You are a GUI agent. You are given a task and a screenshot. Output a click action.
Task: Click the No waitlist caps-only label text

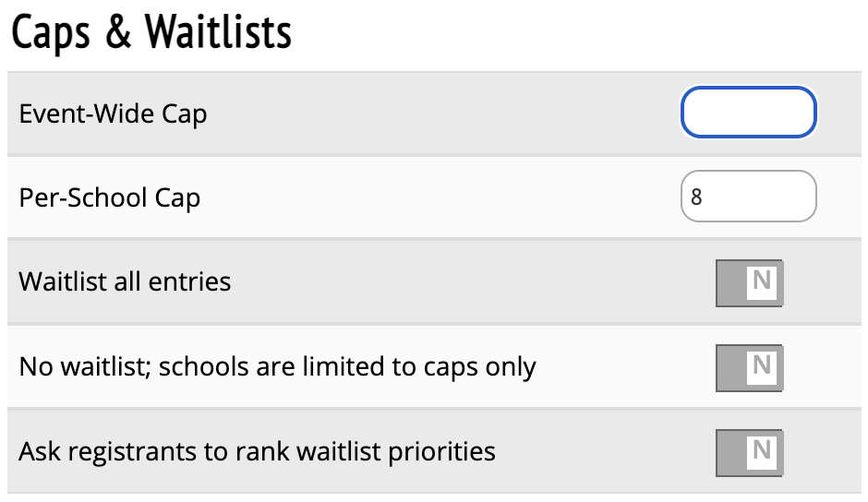[x=277, y=366]
